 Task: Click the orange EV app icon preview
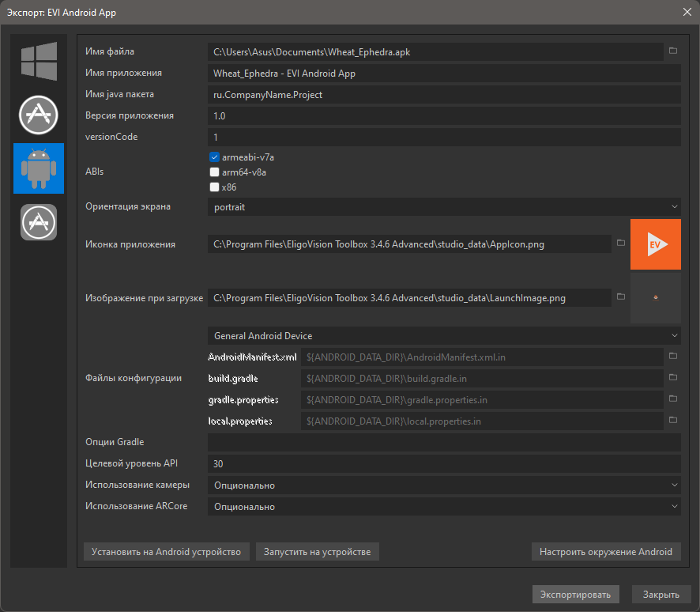tap(655, 244)
